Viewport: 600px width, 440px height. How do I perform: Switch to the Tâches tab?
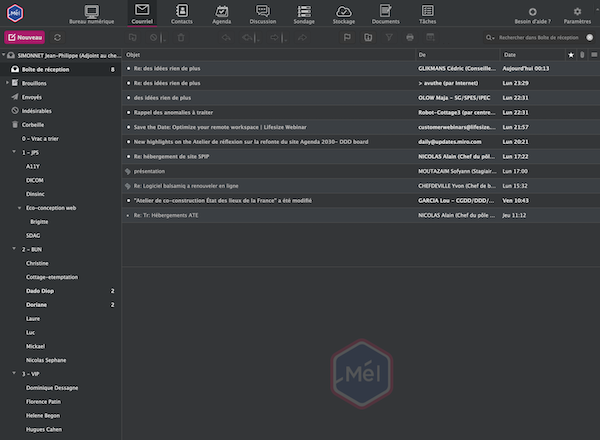click(428, 14)
